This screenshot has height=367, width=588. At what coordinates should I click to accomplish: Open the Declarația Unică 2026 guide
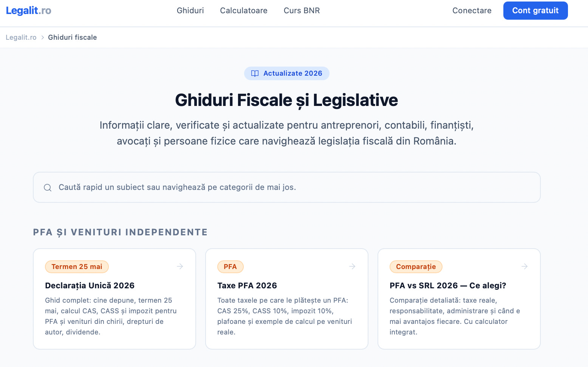(90, 286)
